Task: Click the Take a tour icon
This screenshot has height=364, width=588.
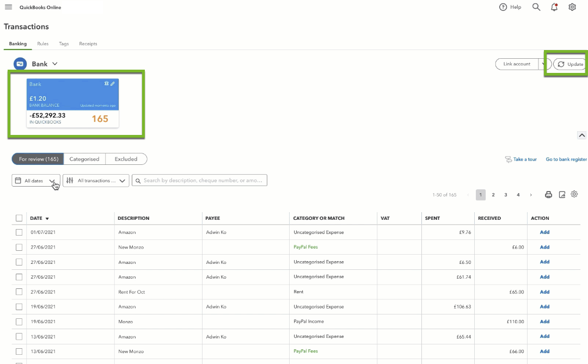Action: click(508, 159)
